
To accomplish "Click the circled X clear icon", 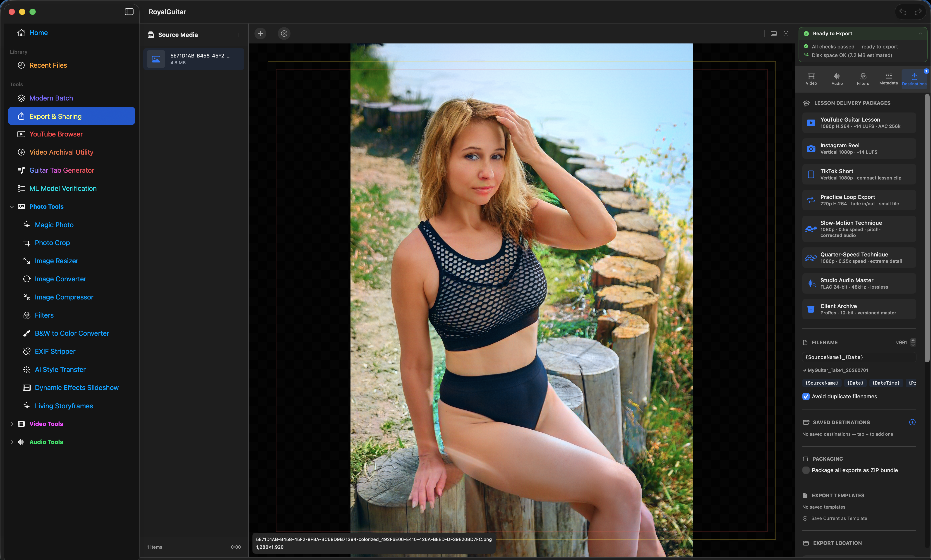I will tap(284, 34).
